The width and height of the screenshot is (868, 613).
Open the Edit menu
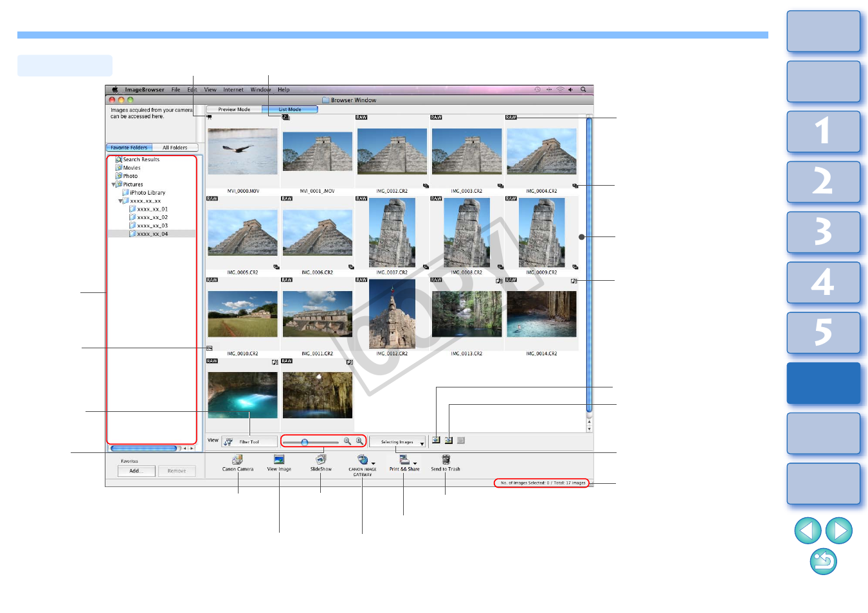[x=192, y=90]
